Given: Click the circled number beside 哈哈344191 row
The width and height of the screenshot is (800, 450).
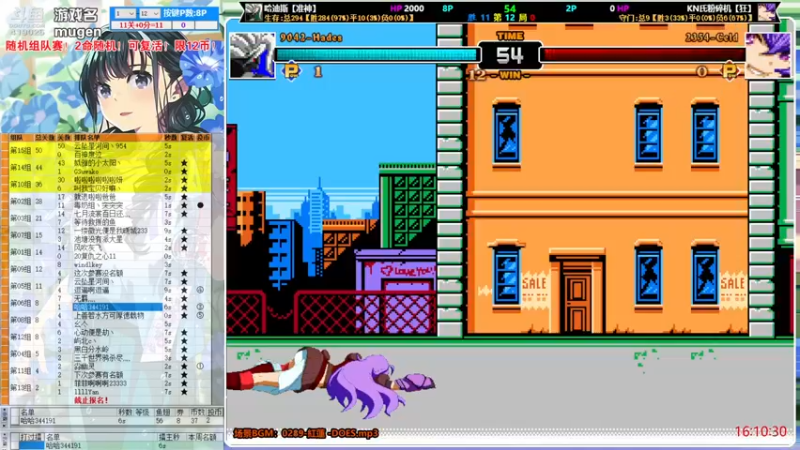Looking at the screenshot, I should pos(201,307).
